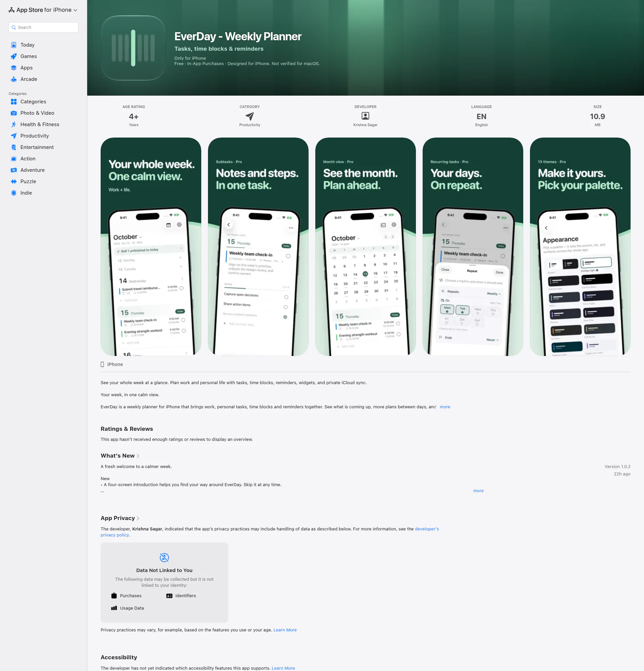Image resolution: width=644 pixels, height=671 pixels.
Task: Select the Games rocket icon
Action: coord(14,56)
